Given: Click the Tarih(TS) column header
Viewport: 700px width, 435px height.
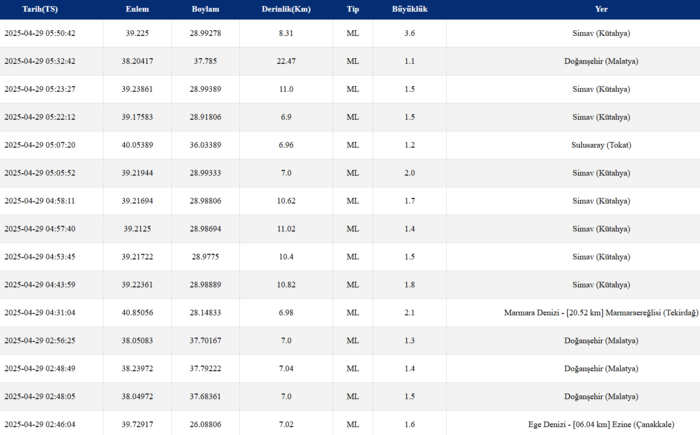Looking at the screenshot, I should (x=40, y=9).
